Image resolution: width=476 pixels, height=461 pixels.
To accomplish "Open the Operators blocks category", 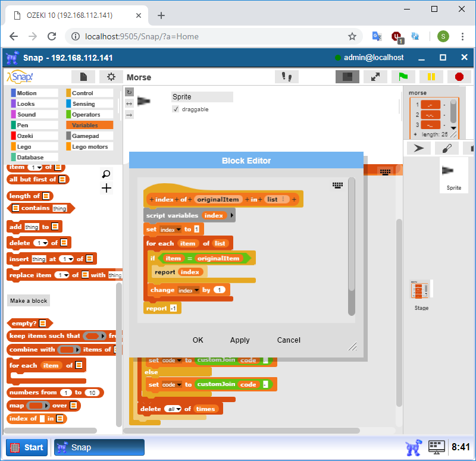I will click(x=90, y=114).
